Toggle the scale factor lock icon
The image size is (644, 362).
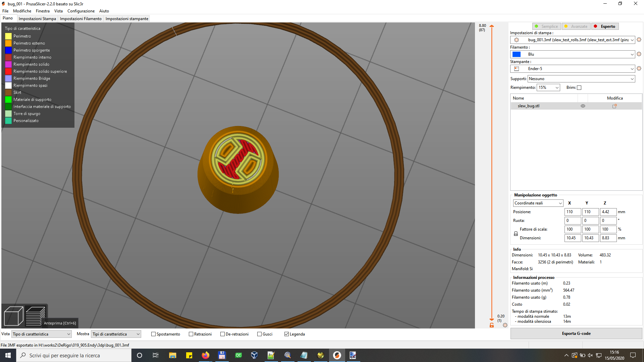pos(516,234)
